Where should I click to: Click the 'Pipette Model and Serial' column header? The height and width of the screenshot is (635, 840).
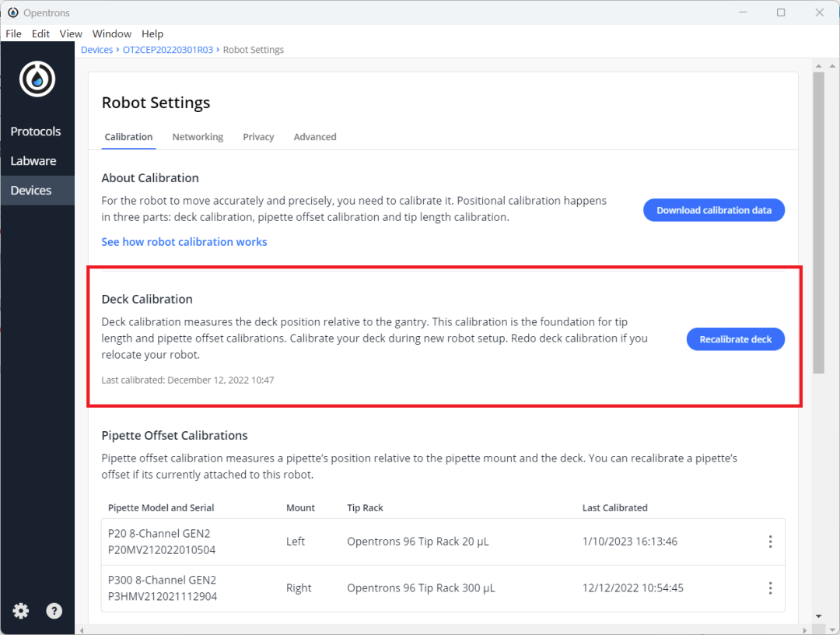tap(161, 507)
